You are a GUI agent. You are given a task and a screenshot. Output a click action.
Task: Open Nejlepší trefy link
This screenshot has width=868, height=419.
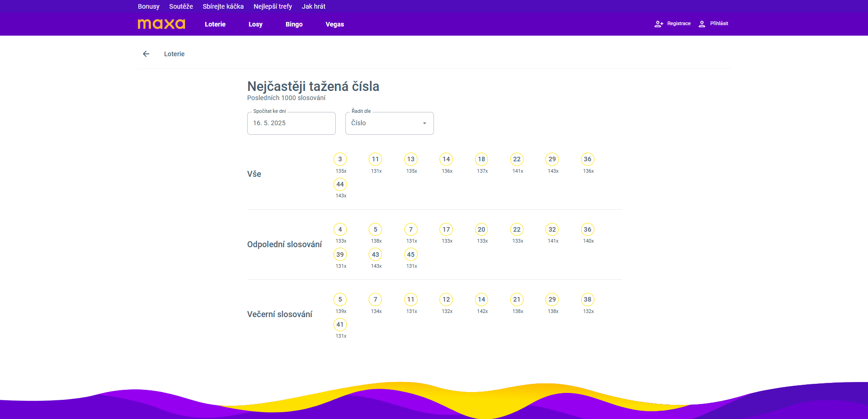pos(273,6)
